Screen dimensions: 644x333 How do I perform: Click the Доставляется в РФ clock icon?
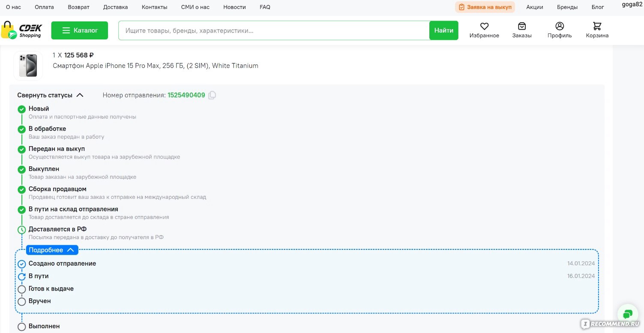click(x=22, y=230)
